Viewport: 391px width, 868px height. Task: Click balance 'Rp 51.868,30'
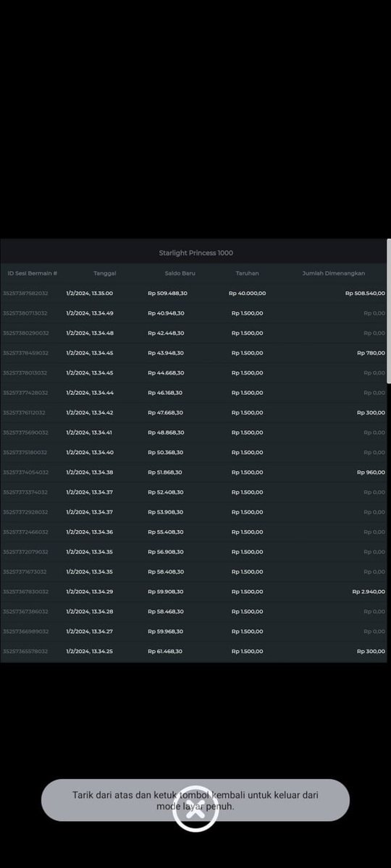click(166, 472)
